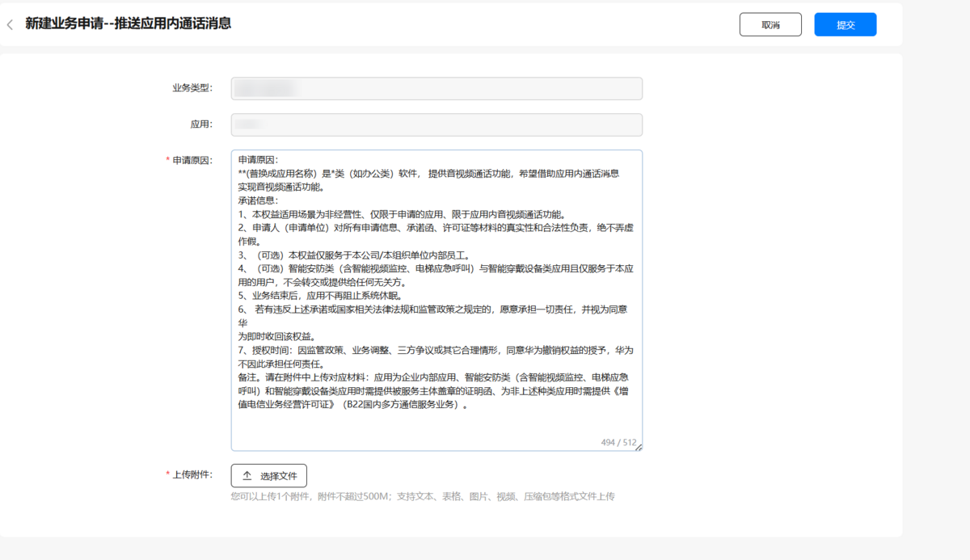Click the 494 / 512 character counter
The image size is (970, 560).
pyautogui.click(x=618, y=443)
